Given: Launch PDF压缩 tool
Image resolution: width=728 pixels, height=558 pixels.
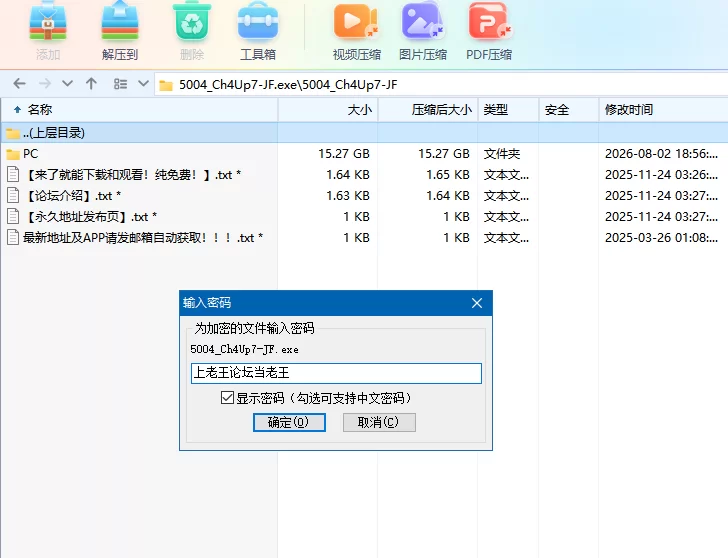Looking at the screenshot, I should click(x=489, y=31).
